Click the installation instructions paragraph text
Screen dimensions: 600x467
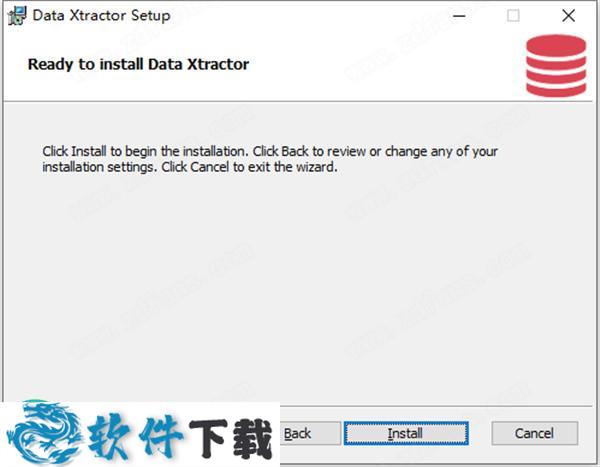click(270, 159)
